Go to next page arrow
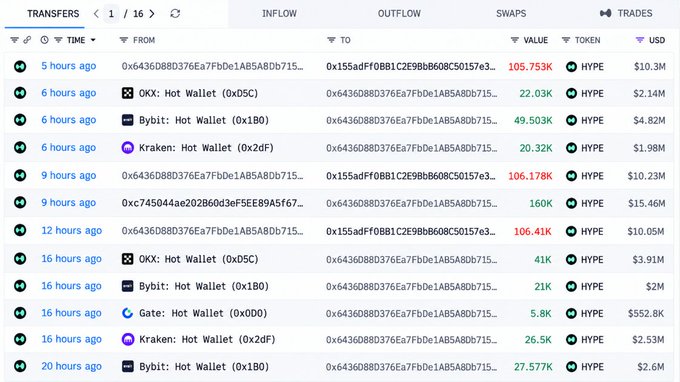680x382 pixels. pyautogui.click(x=152, y=13)
